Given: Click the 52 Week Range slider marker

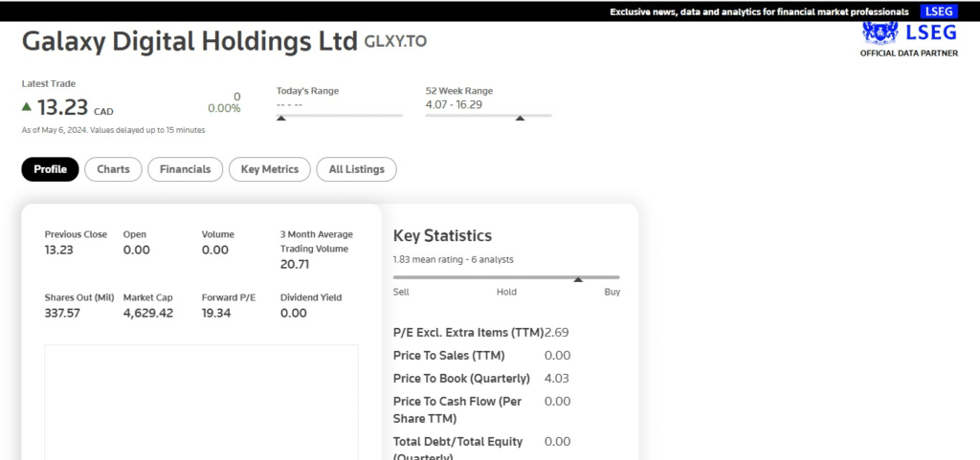Looking at the screenshot, I should click(x=520, y=118).
